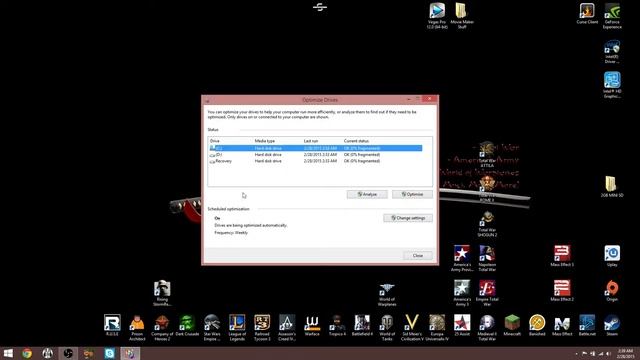Screen dimensions: 640x360
Task: Launch Empire Total War shortcut
Action: pos(487,293)
